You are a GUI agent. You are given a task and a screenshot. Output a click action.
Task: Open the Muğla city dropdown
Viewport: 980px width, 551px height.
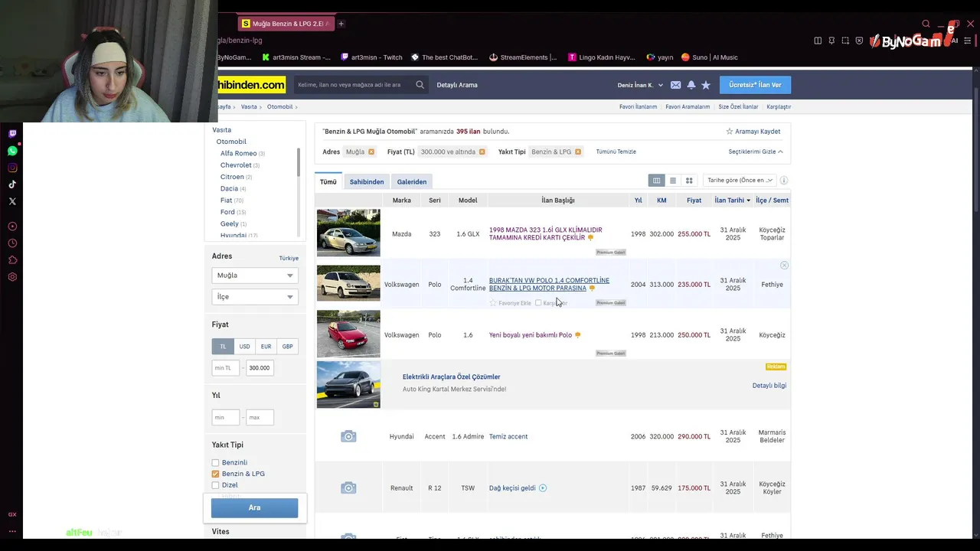click(255, 275)
